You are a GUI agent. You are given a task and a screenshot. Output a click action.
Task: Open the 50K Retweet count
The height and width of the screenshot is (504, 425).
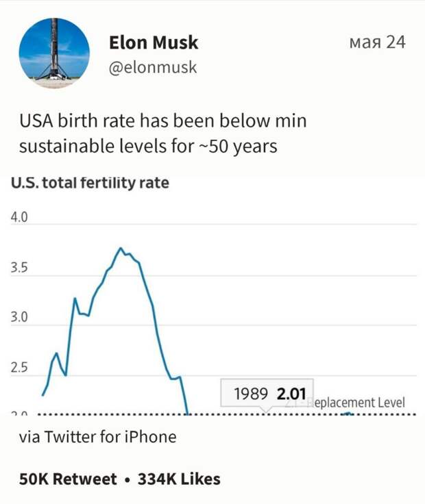click(x=68, y=479)
